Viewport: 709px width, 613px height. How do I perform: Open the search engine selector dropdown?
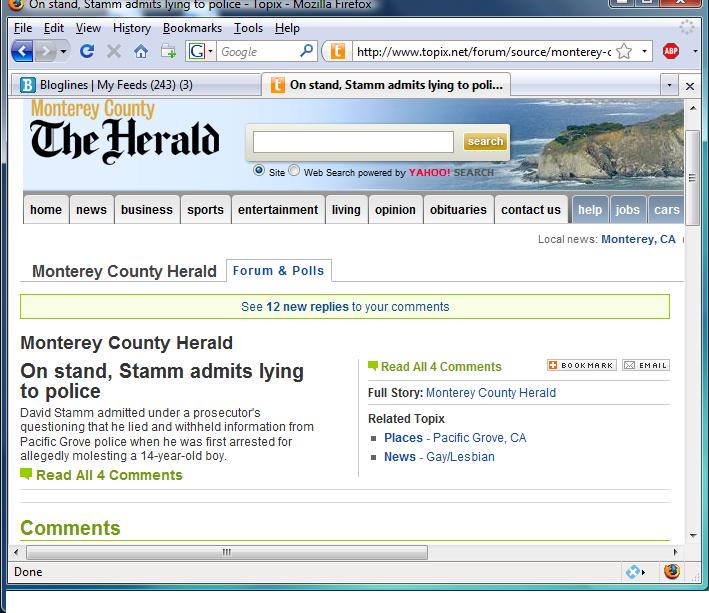click(x=201, y=51)
